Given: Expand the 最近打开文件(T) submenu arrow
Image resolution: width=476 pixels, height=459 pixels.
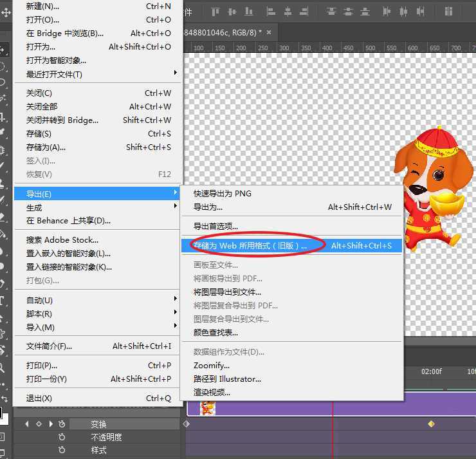Looking at the screenshot, I should [175, 73].
